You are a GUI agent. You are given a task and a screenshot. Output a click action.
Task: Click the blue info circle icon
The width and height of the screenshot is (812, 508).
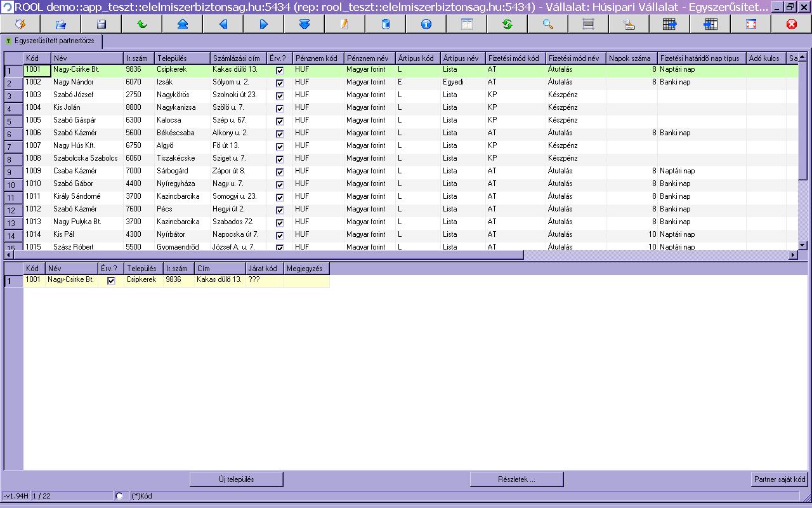[x=426, y=24]
